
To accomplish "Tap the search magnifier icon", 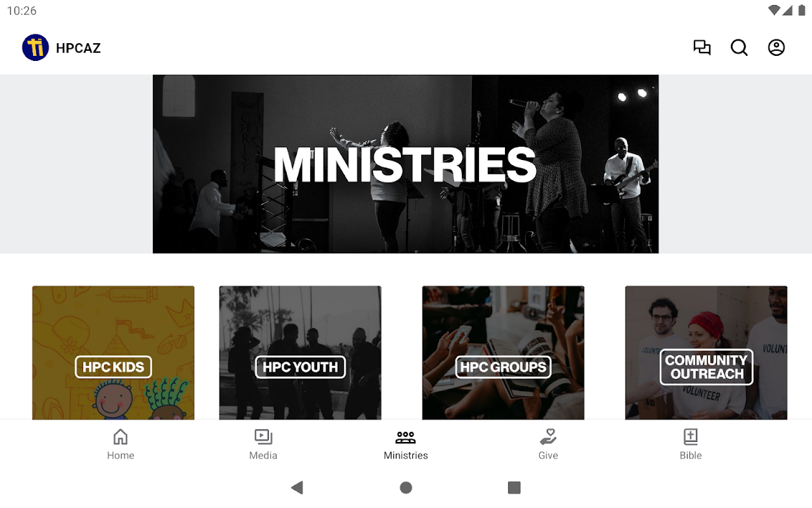I will [x=739, y=48].
